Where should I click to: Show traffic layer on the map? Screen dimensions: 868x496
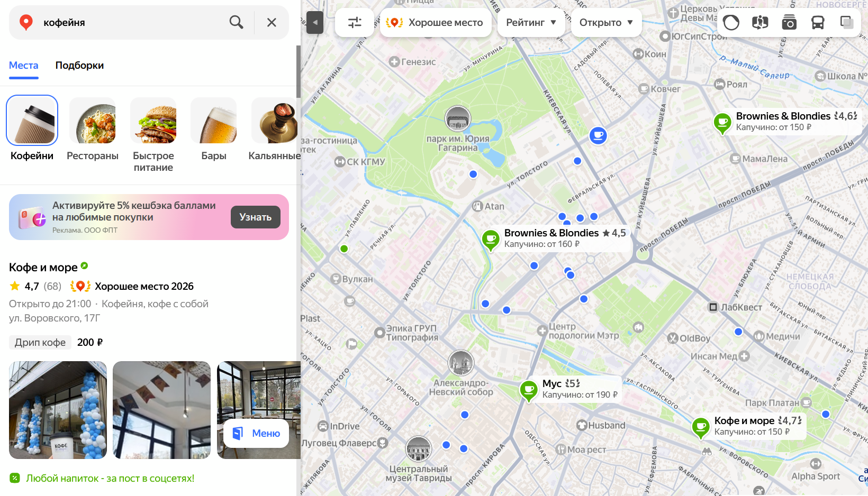click(731, 22)
